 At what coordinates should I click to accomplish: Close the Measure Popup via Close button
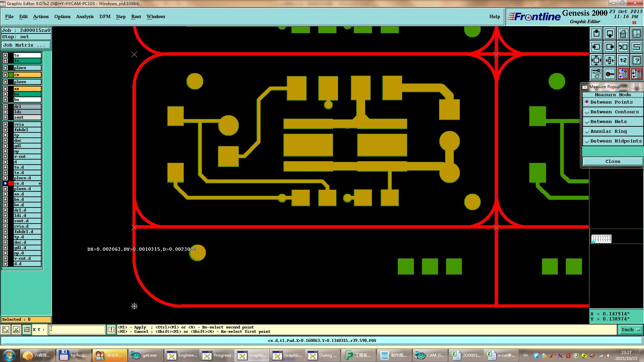pos(612,161)
